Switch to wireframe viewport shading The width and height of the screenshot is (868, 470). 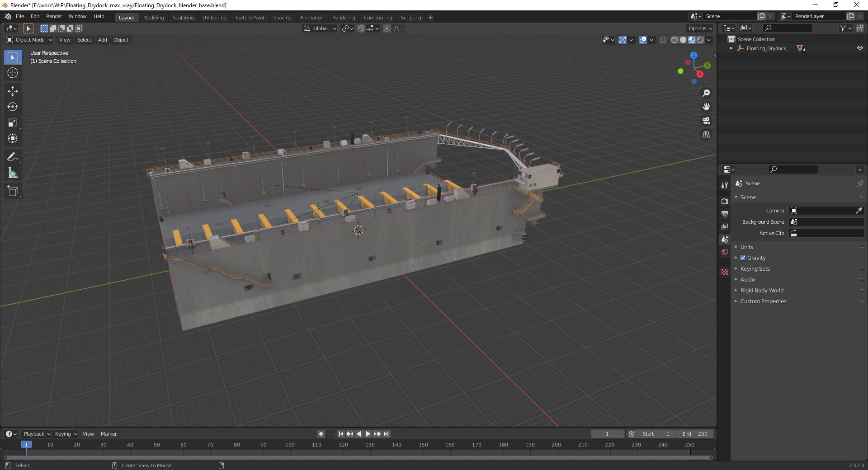point(675,40)
